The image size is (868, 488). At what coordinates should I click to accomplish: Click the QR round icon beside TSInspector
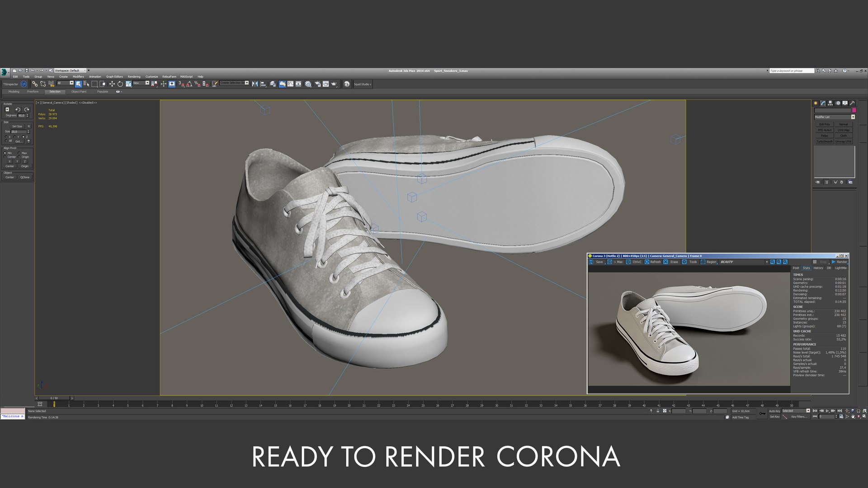pos(24,84)
